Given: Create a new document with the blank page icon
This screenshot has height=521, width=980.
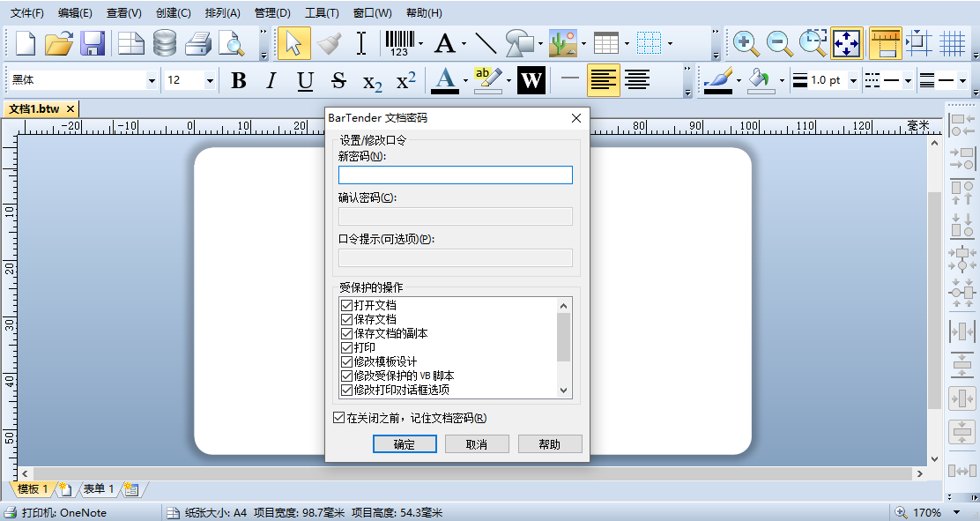Looking at the screenshot, I should pos(25,44).
